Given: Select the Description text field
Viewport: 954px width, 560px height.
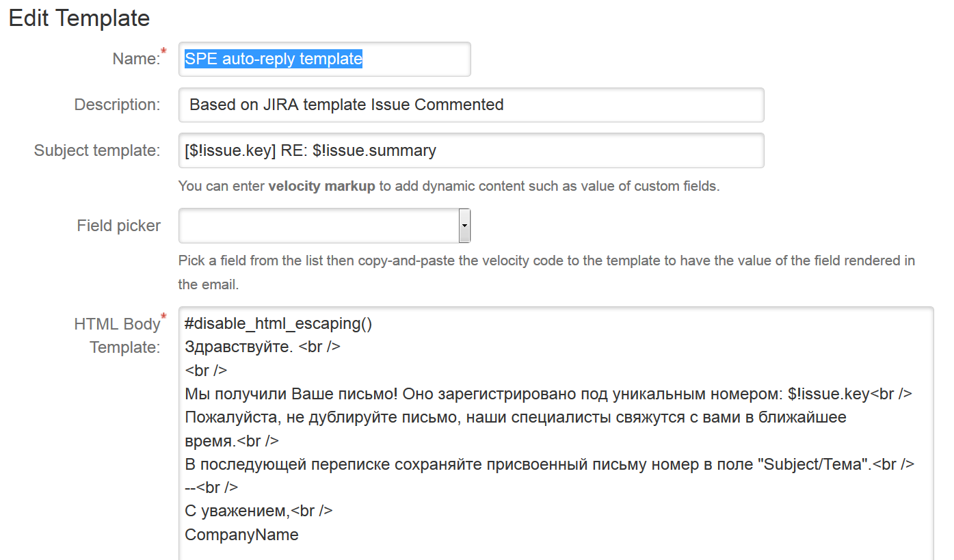Looking at the screenshot, I should 472,105.
